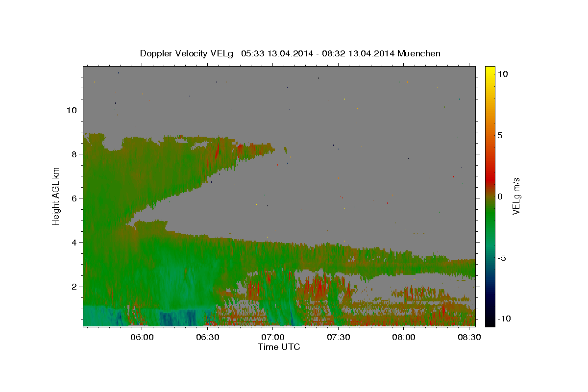This screenshot has width=588, height=392.
Task: Click the colorbar value 5 label
Action: 500,135
